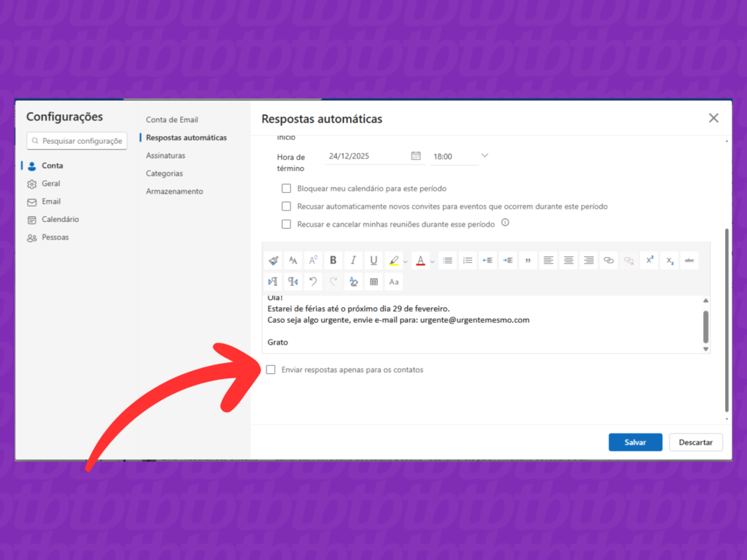This screenshot has width=747, height=560.
Task: Click the Pesquisar configuração search field
Action: coord(76,141)
